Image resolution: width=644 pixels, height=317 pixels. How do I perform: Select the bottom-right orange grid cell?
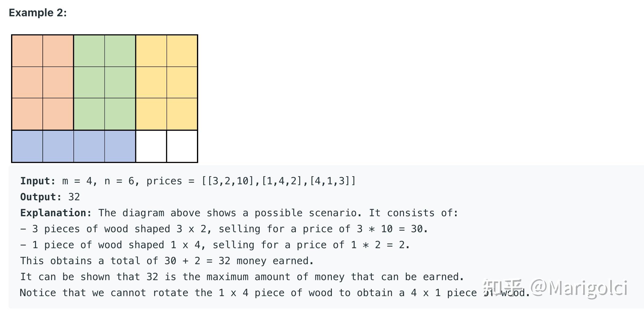(x=58, y=114)
